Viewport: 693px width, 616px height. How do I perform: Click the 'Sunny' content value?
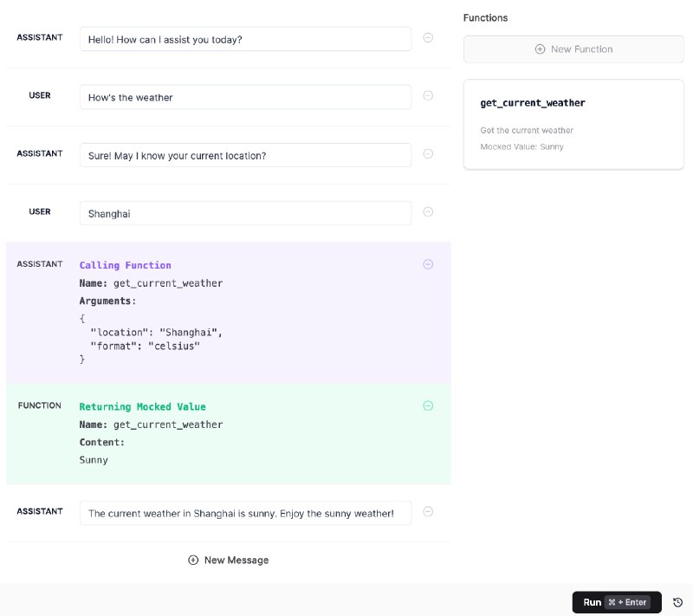94,460
